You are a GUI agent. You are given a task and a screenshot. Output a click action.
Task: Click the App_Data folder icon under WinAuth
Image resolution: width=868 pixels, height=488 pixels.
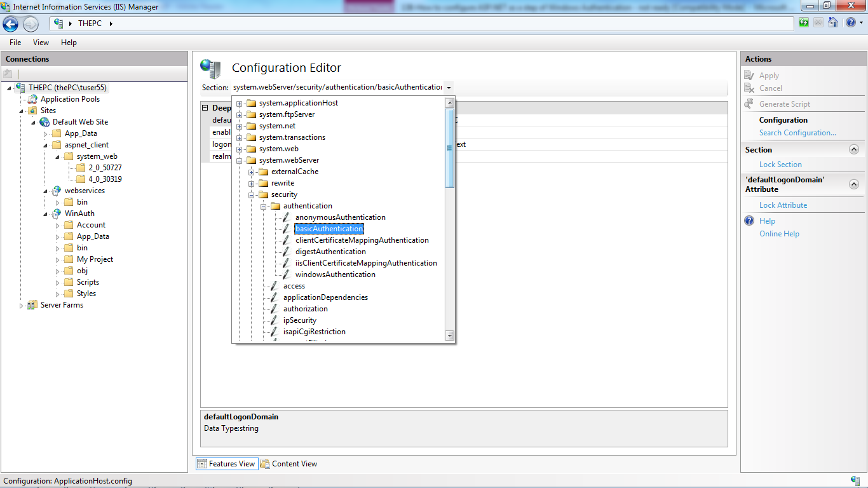coord(69,236)
